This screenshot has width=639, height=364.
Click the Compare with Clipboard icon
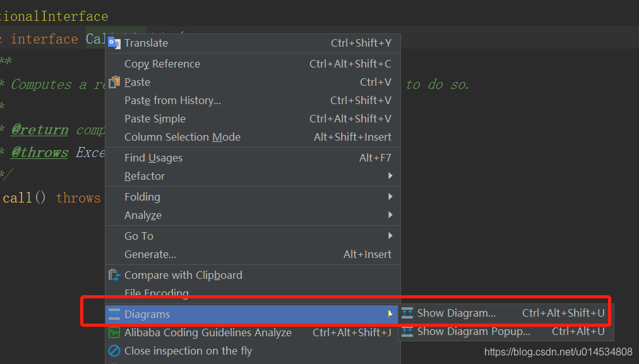[114, 275]
